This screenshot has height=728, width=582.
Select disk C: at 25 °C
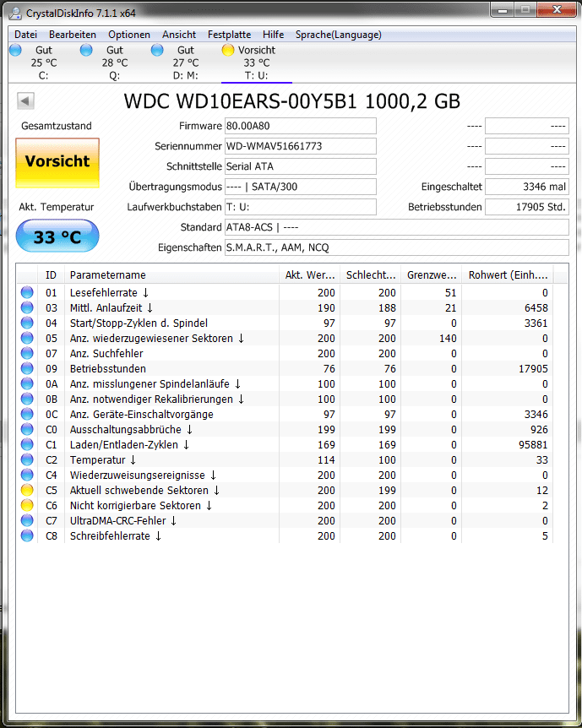click(x=44, y=62)
